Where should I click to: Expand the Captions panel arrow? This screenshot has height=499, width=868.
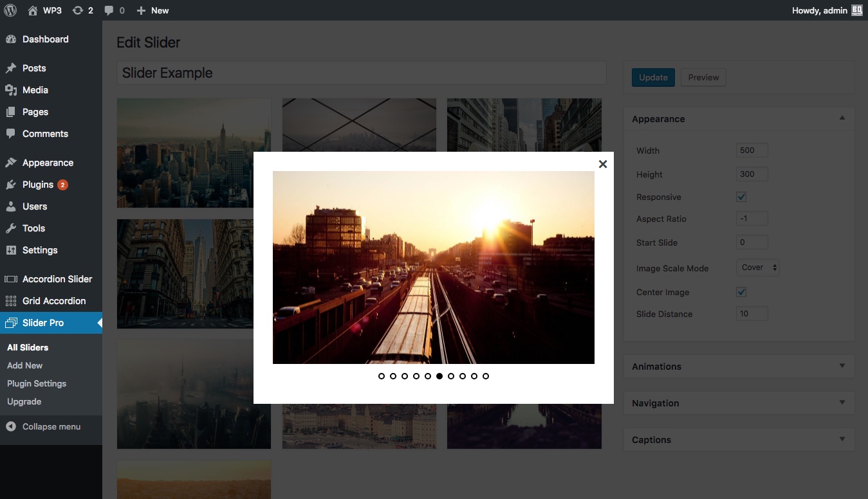tap(842, 439)
